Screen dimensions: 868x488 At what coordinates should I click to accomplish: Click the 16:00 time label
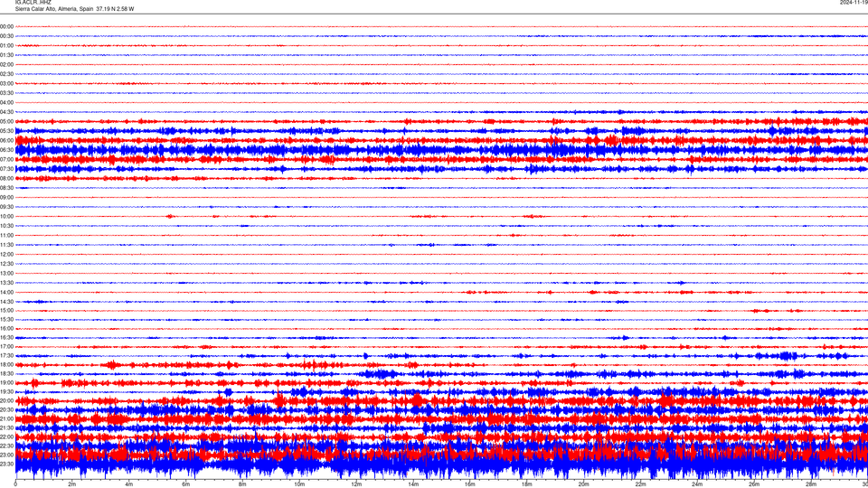[x=6, y=329]
